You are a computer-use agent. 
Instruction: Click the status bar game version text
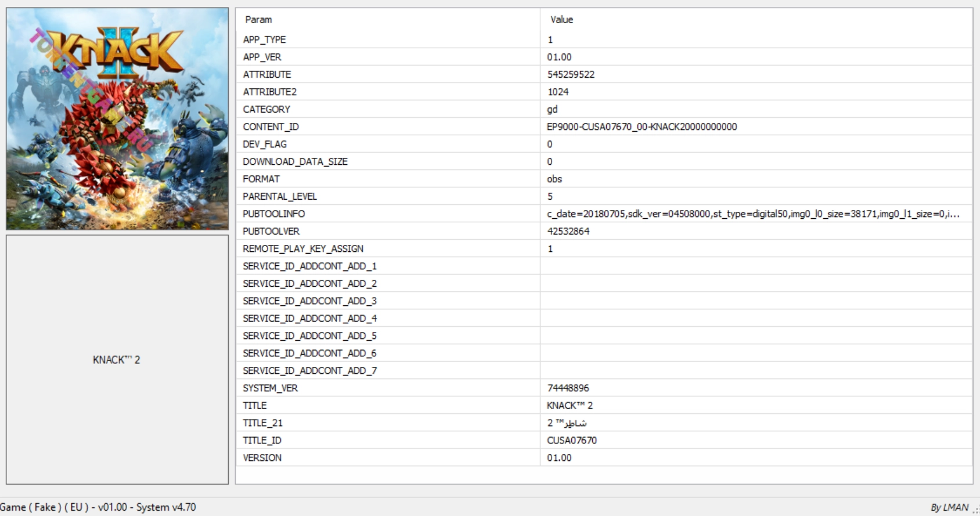(98, 507)
